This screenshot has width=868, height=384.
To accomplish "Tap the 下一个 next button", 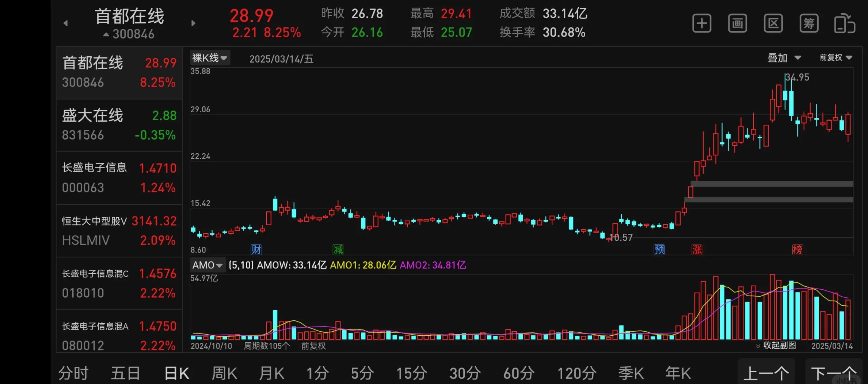I will (834, 372).
